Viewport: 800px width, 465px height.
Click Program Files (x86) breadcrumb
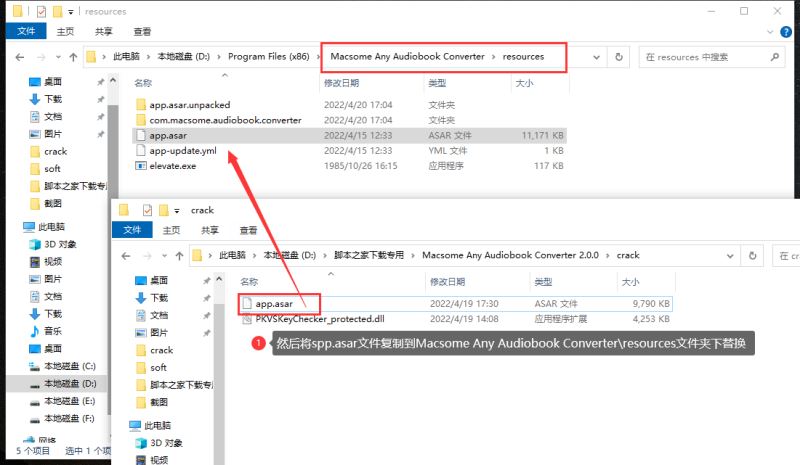click(x=268, y=57)
